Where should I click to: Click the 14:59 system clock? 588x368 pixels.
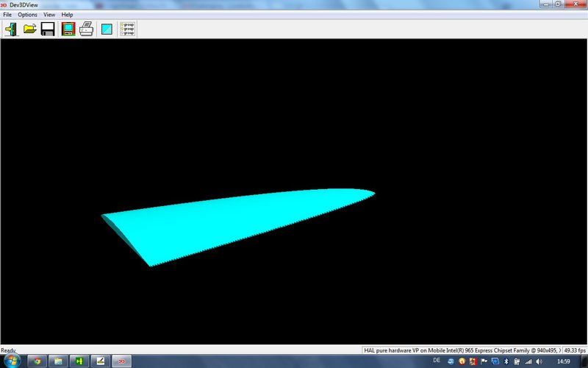click(x=564, y=361)
